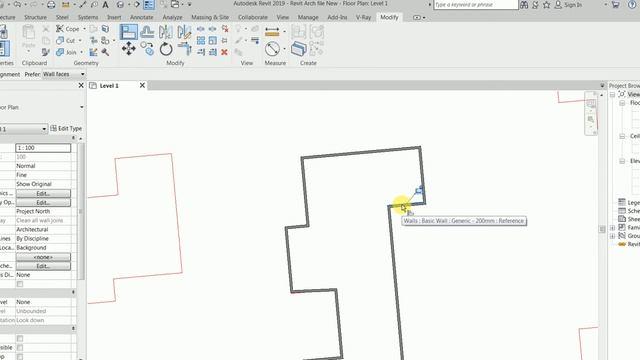The image size is (640, 360).
Task: Open the Cope dropdown arrow
Action: coord(84,29)
